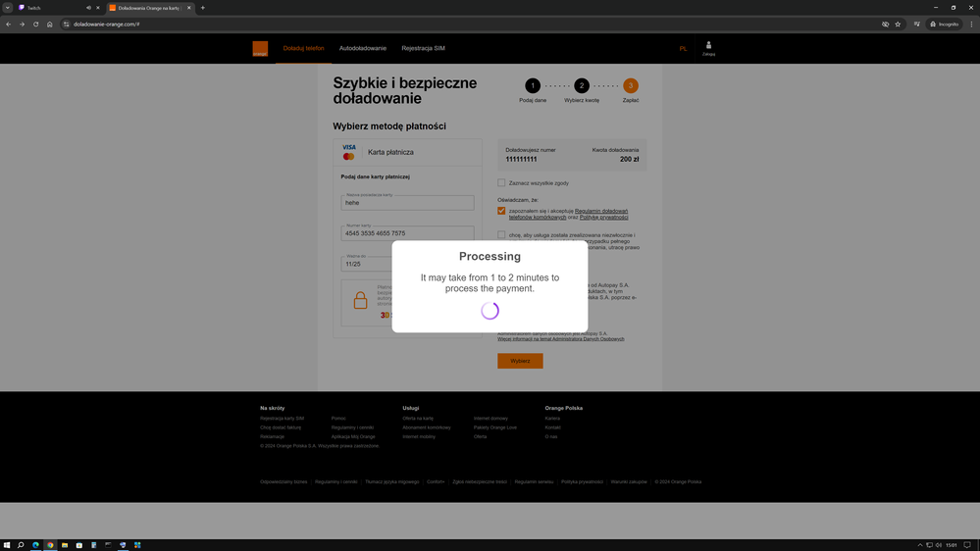Check the Zaznacz wszystkie zgody checkbox
Viewport: 980px width, 551px height.
[501, 183]
